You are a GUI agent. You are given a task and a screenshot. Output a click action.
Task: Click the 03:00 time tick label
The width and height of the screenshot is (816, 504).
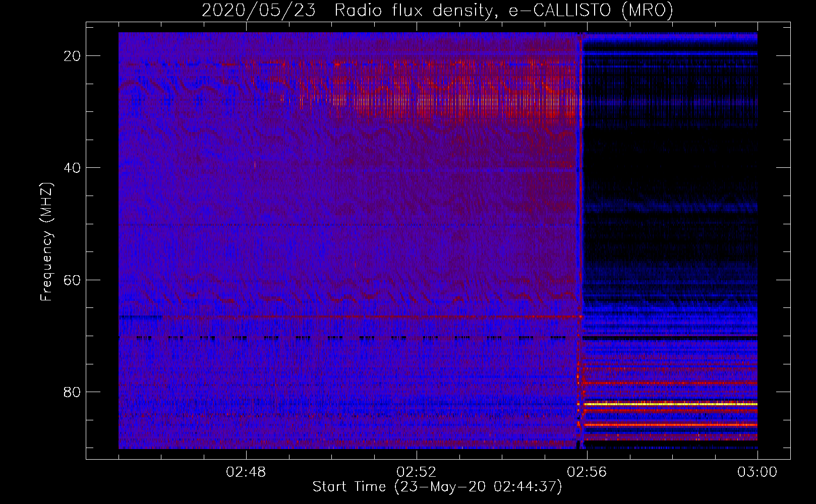(757, 472)
